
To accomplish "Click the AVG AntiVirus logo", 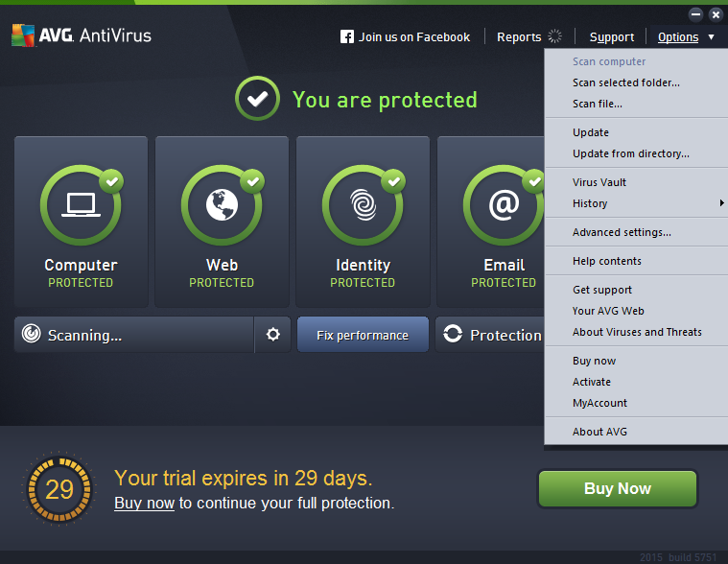I will pyautogui.click(x=82, y=35).
